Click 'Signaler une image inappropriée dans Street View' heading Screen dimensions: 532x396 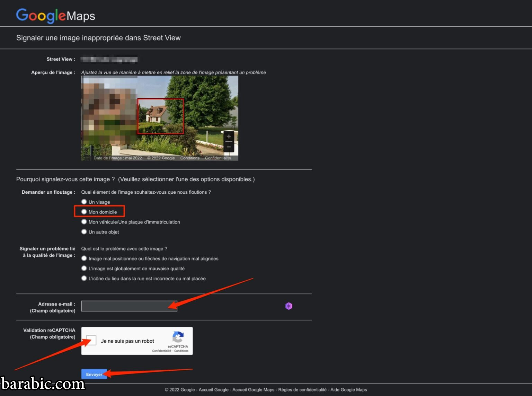pos(98,38)
